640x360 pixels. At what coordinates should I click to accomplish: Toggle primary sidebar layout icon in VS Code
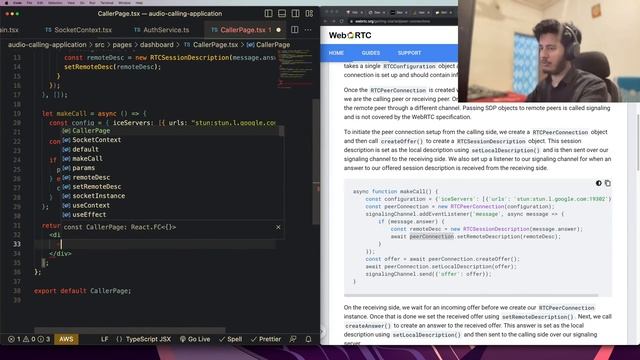pyautogui.click(x=268, y=13)
